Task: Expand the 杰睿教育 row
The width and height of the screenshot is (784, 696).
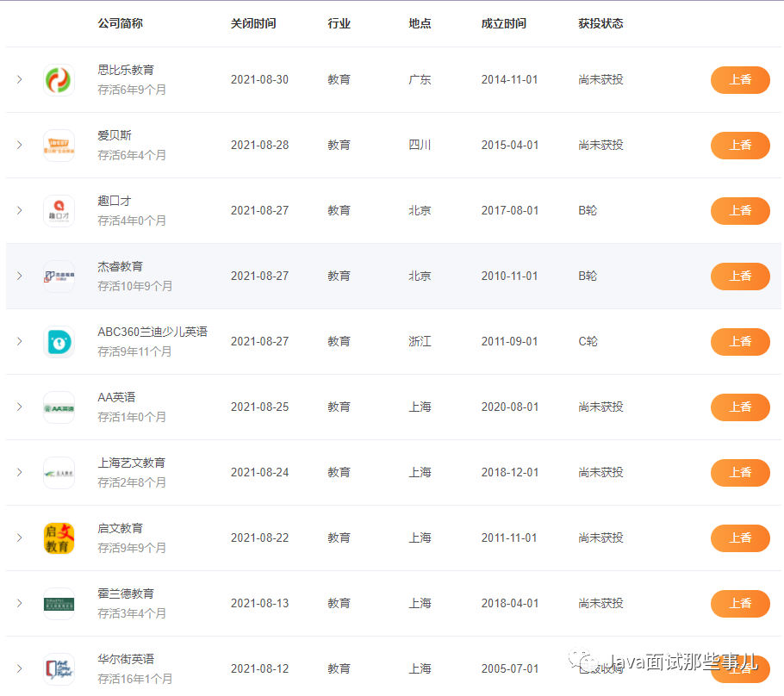Action: tap(20, 276)
